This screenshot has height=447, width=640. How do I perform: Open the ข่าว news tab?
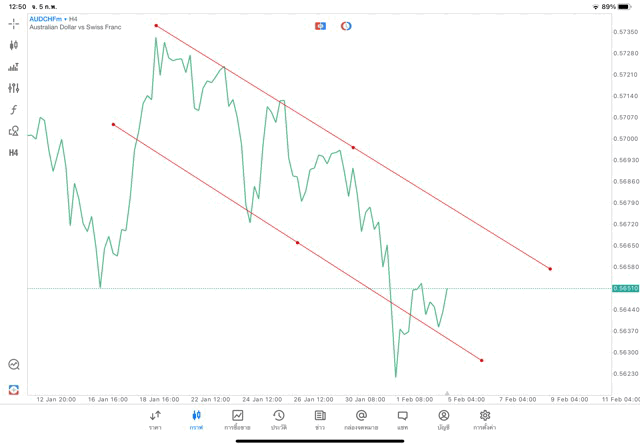pyautogui.click(x=320, y=420)
